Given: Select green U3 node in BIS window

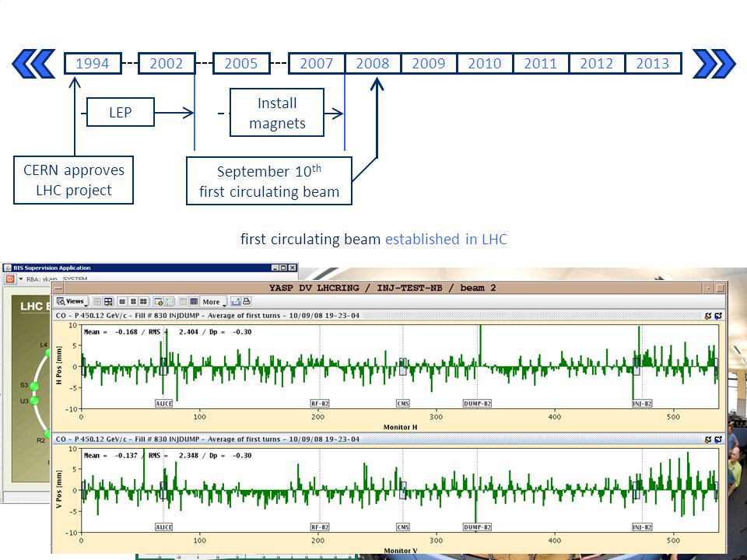Looking at the screenshot, I should (x=34, y=401).
